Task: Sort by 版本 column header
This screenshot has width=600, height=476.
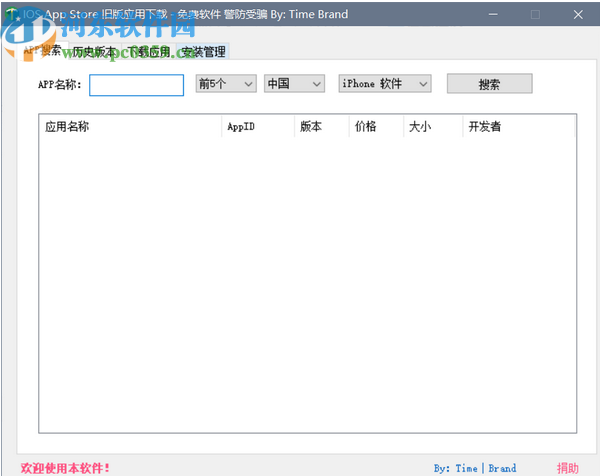Action: coord(322,126)
